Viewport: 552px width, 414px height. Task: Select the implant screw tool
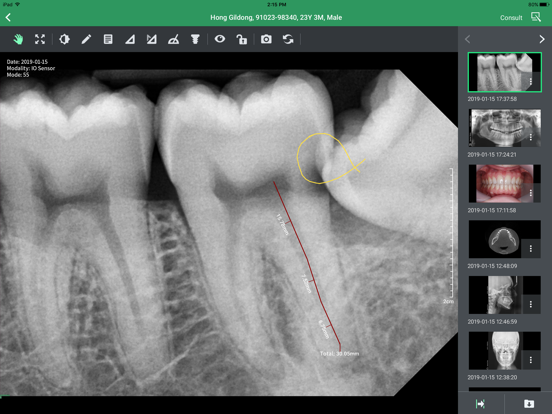pyautogui.click(x=195, y=39)
